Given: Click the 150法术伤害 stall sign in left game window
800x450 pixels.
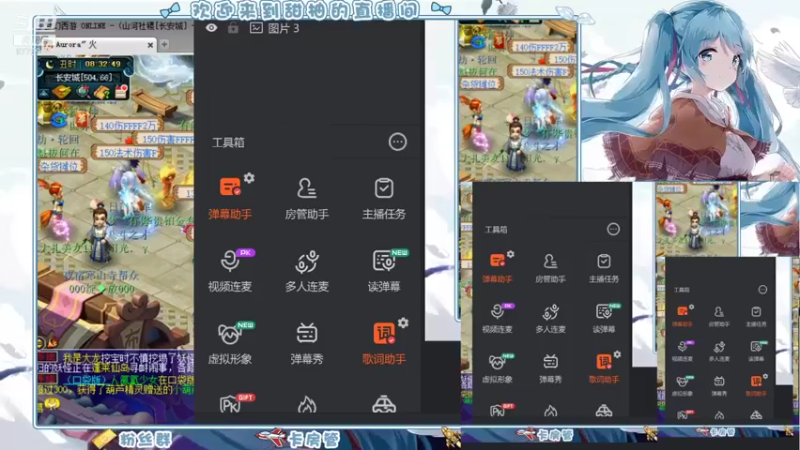Looking at the screenshot, I should tap(127, 153).
